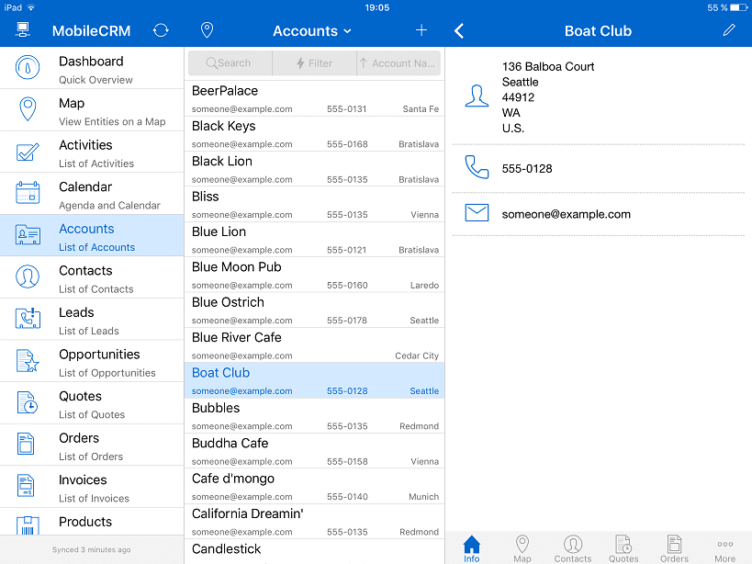752x564 pixels.
Task: Change sort by Account Name
Action: pos(398,63)
